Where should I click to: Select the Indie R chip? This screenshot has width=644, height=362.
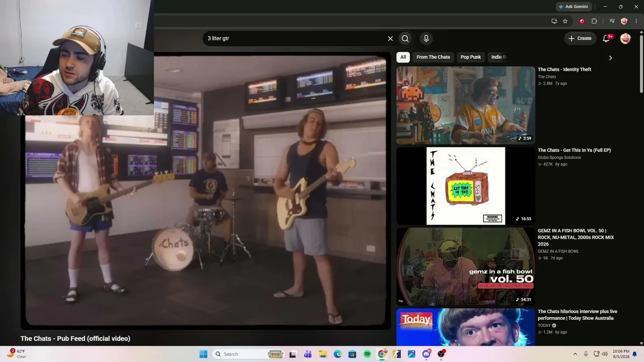(x=498, y=57)
